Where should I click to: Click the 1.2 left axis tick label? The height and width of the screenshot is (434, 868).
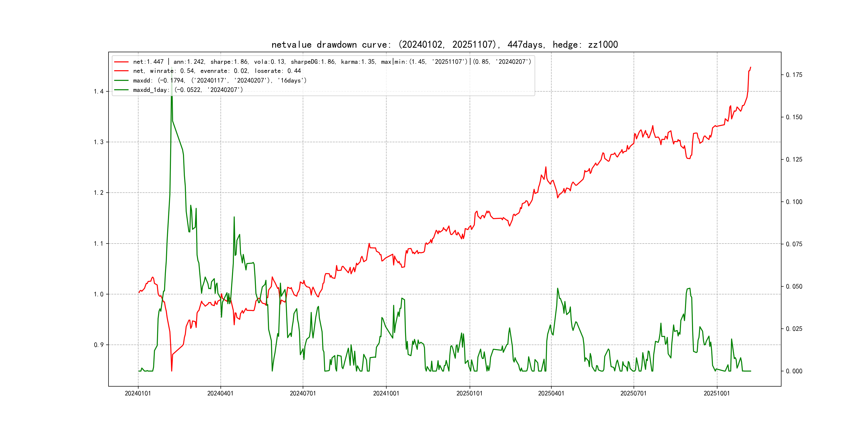click(x=98, y=193)
